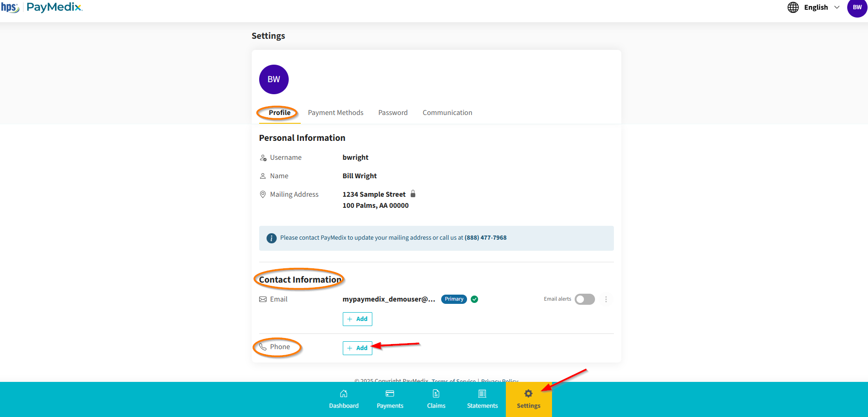868x417 pixels.
Task: Open the Communication tab
Action: (447, 113)
